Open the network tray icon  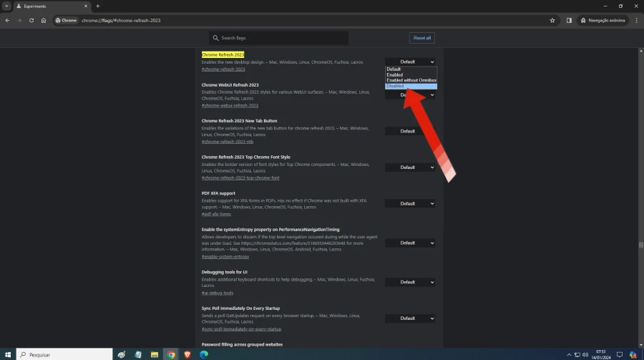point(577,355)
